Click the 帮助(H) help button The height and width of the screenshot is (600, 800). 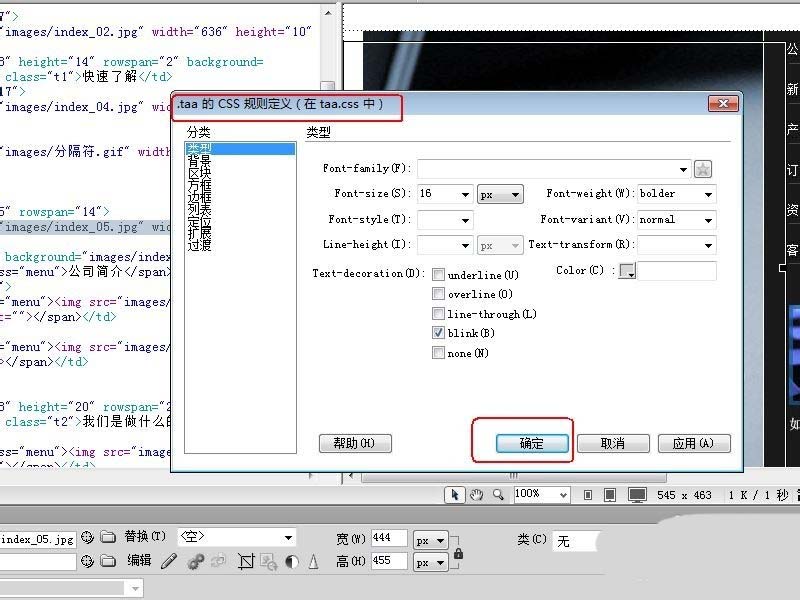coord(355,443)
